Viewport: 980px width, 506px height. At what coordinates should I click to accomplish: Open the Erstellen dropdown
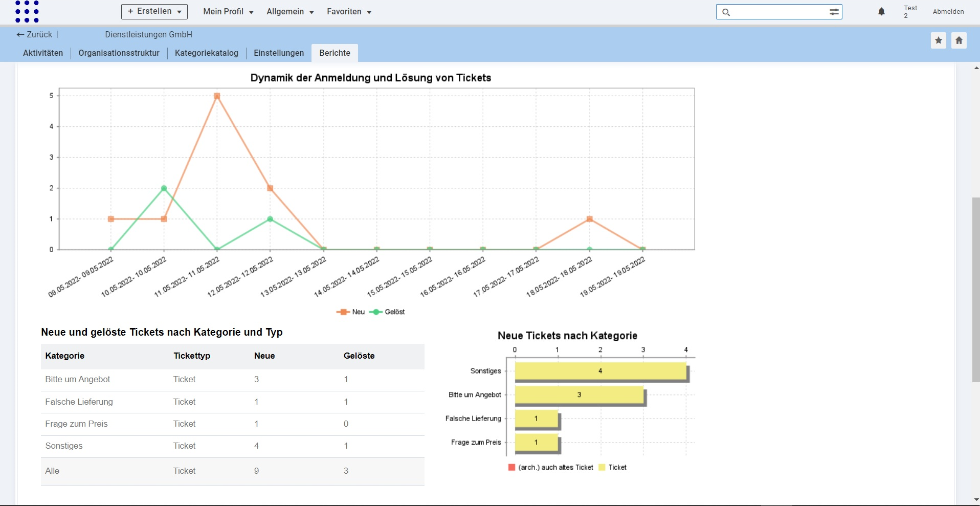point(154,11)
